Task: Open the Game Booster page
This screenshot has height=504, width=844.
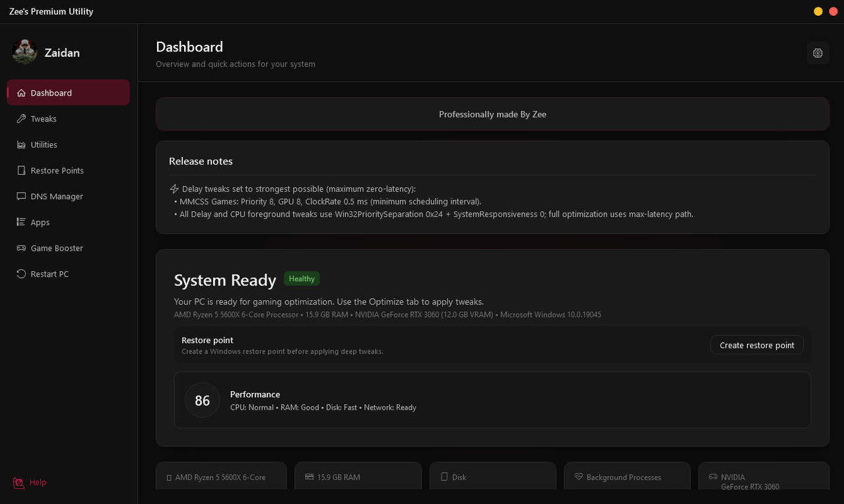Action: pos(69,248)
